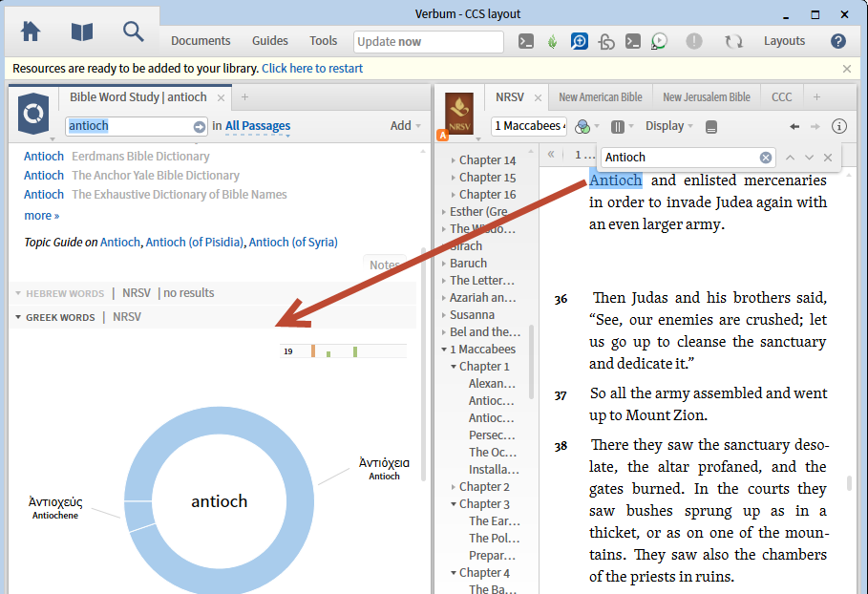Open the Library book icon
Image resolution: width=868 pixels, height=594 pixels.
click(x=82, y=32)
